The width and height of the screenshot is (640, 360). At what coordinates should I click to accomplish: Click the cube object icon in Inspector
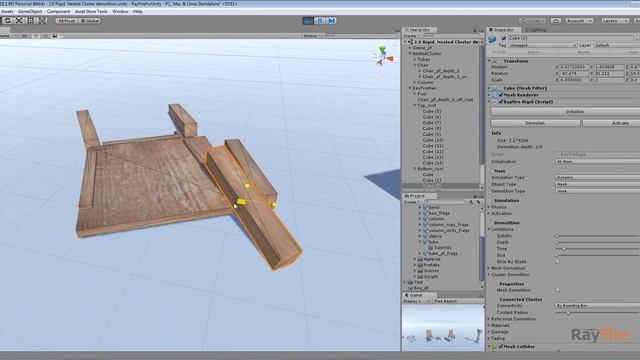493,39
